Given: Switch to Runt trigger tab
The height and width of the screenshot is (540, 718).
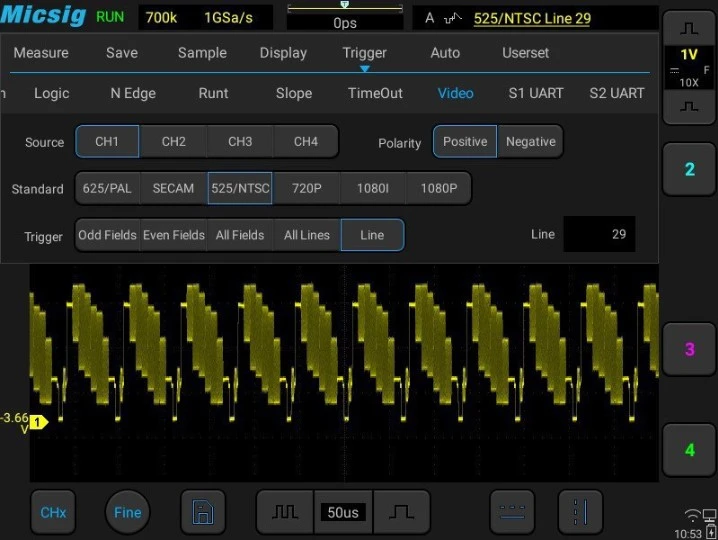Looking at the screenshot, I should pos(213,93).
